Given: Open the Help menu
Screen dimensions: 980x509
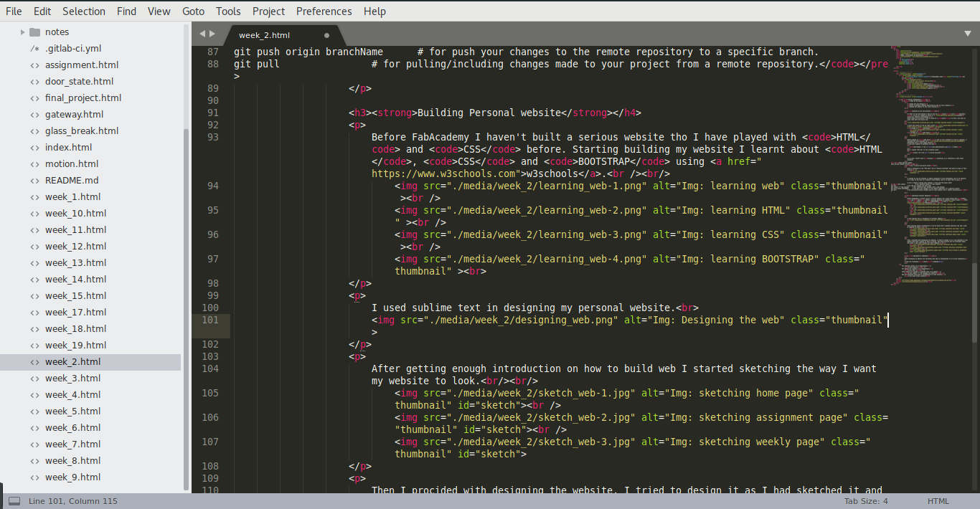Looking at the screenshot, I should pyautogui.click(x=374, y=11).
